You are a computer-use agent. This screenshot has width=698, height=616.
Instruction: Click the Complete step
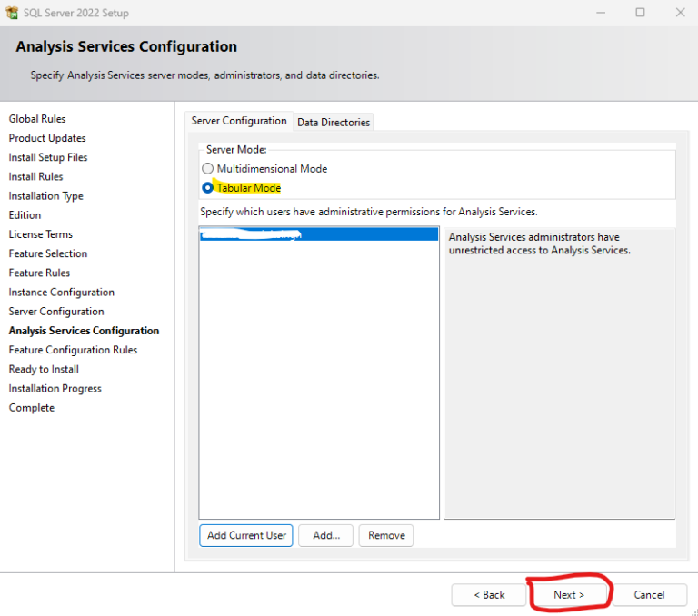click(32, 408)
